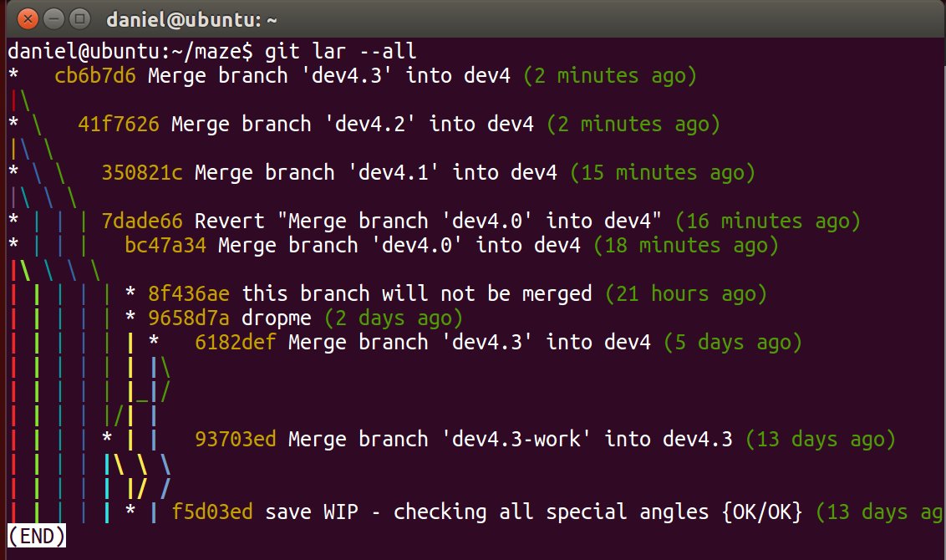Click '(2 minutes ago)' on the 41f7626 line
The width and height of the screenshot is (946, 560).
(x=633, y=125)
